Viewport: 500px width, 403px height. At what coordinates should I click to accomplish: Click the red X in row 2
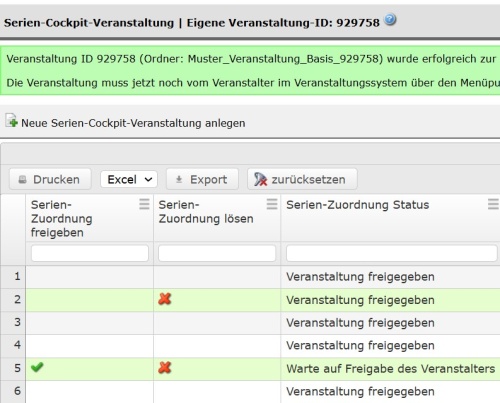165,299
